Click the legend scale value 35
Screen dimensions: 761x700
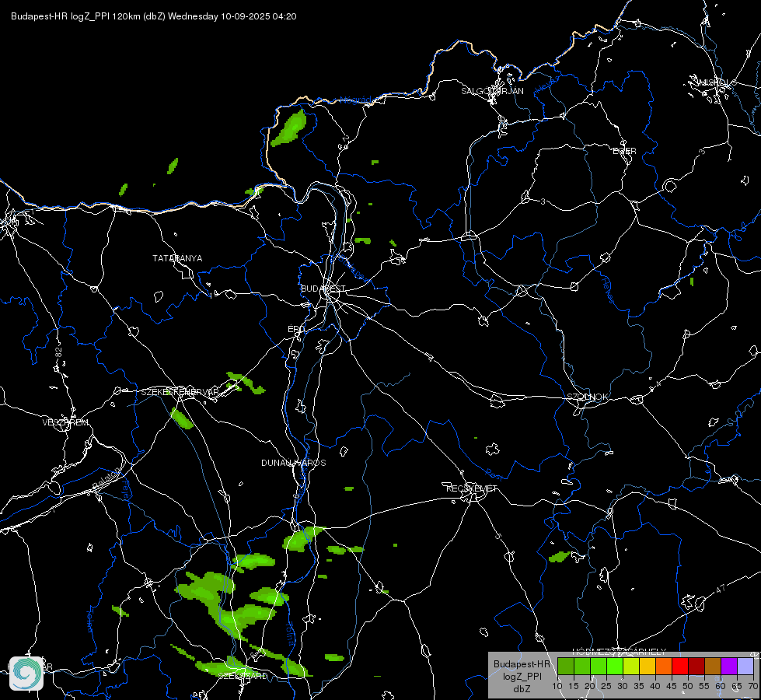(639, 687)
